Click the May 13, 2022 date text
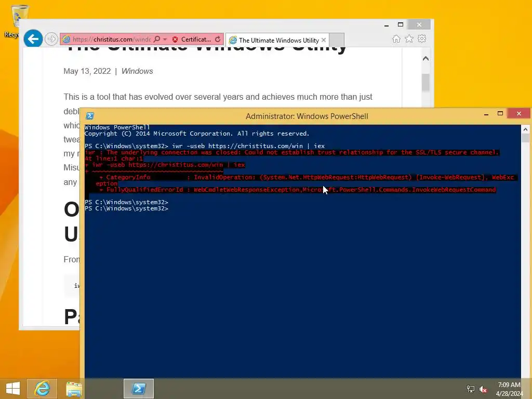The height and width of the screenshot is (399, 532). [x=87, y=71]
